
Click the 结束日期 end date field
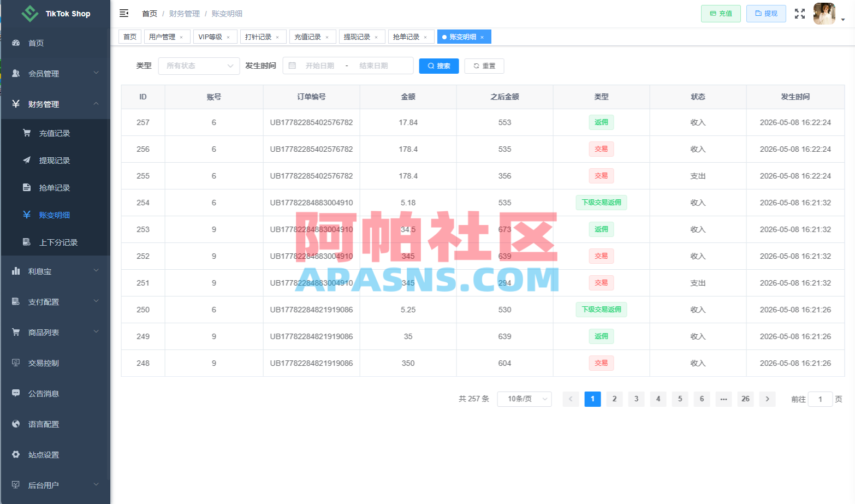pos(373,66)
